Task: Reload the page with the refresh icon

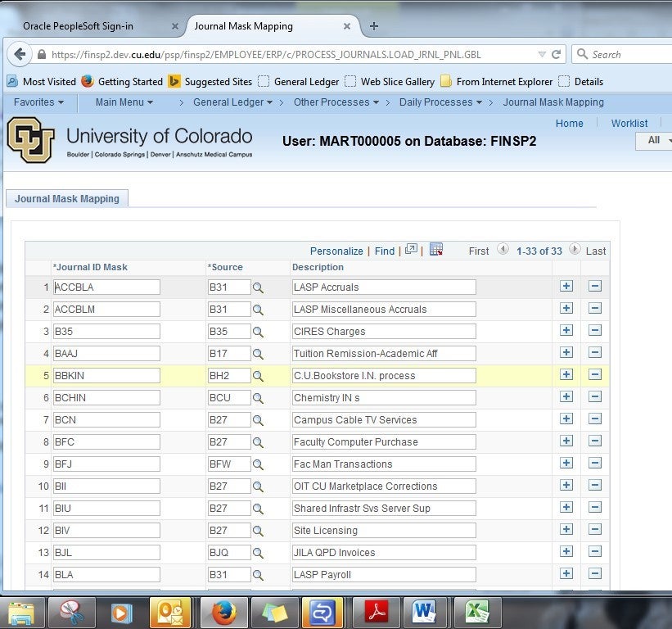Action: [x=557, y=54]
